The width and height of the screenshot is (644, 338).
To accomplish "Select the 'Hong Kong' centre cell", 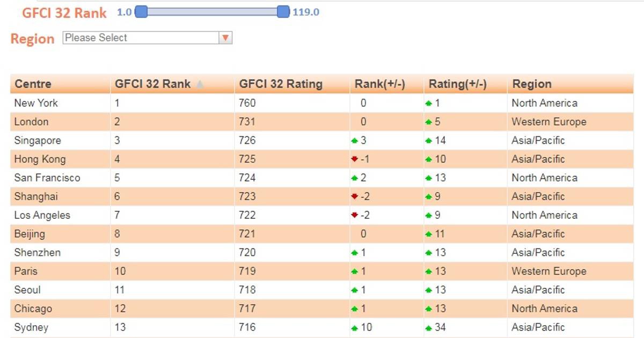I will [x=60, y=159].
